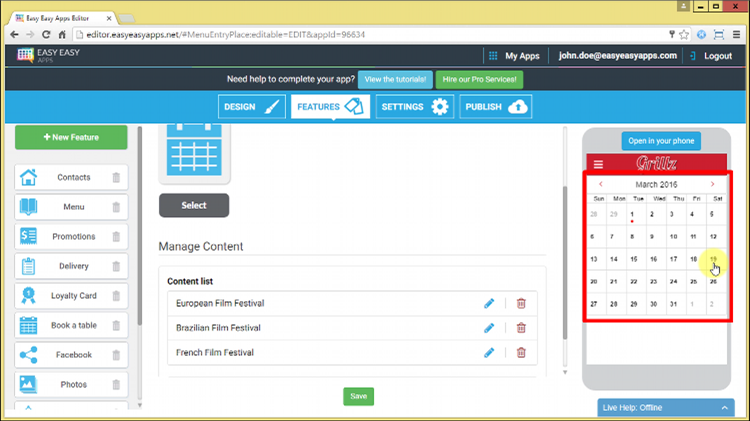Open the Design tab
The width and height of the screenshot is (750, 421).
[x=252, y=107]
